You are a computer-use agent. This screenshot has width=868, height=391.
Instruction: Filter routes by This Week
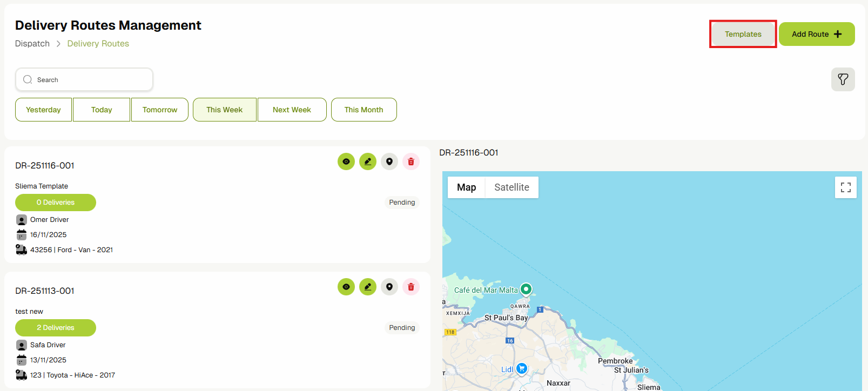pyautogui.click(x=224, y=110)
